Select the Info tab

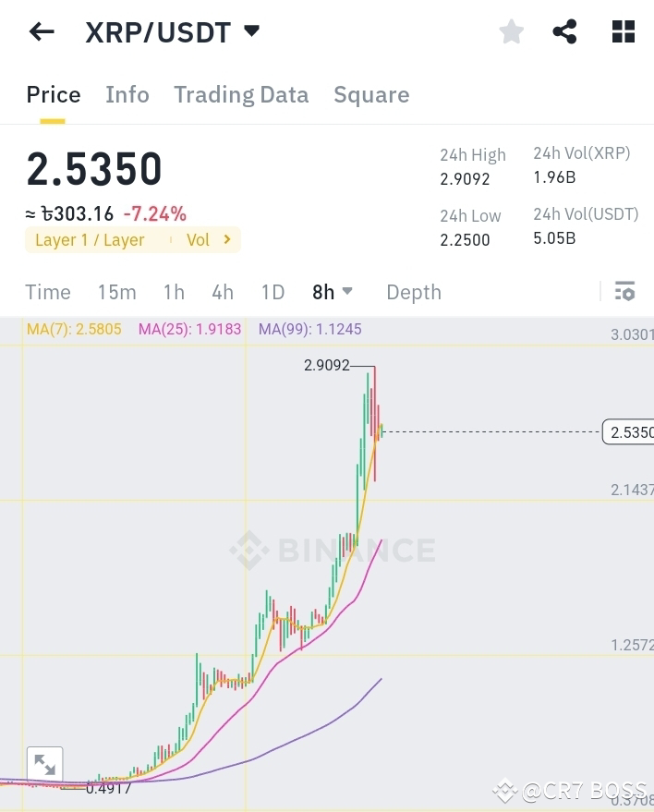pyautogui.click(x=127, y=94)
